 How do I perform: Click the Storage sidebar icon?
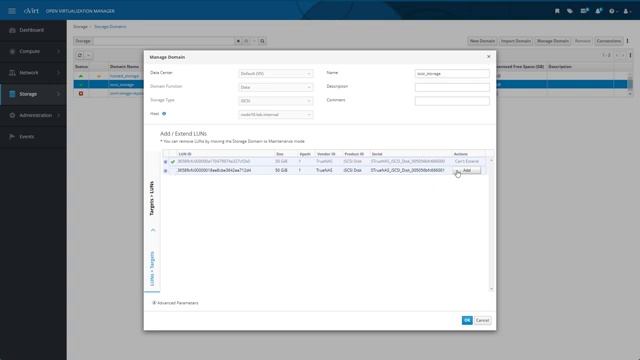[x=12, y=94]
